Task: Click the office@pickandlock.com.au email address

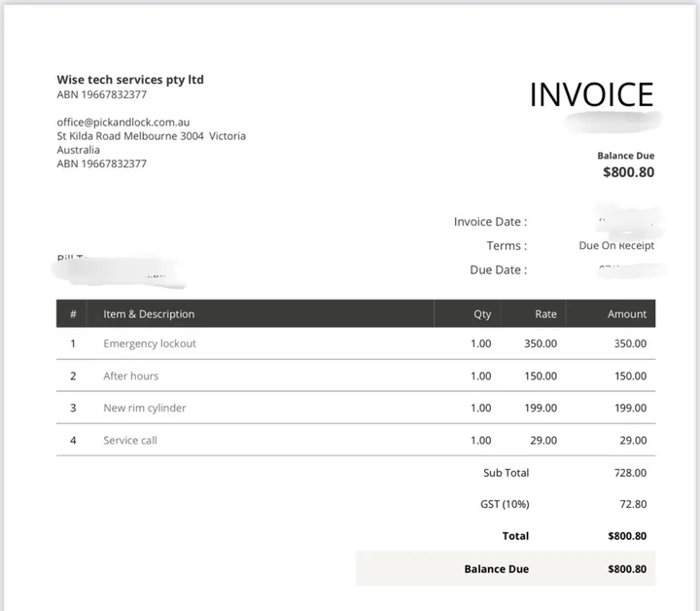Action: (x=123, y=123)
